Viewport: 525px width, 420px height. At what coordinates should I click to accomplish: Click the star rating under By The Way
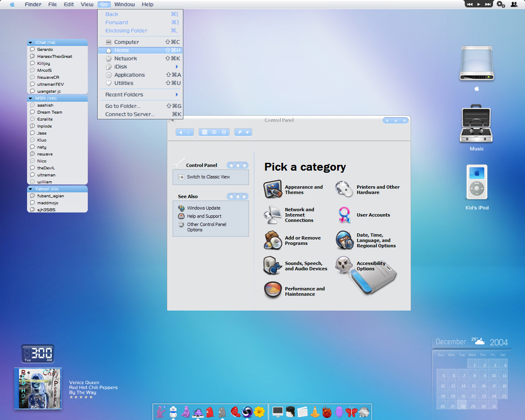(81, 397)
